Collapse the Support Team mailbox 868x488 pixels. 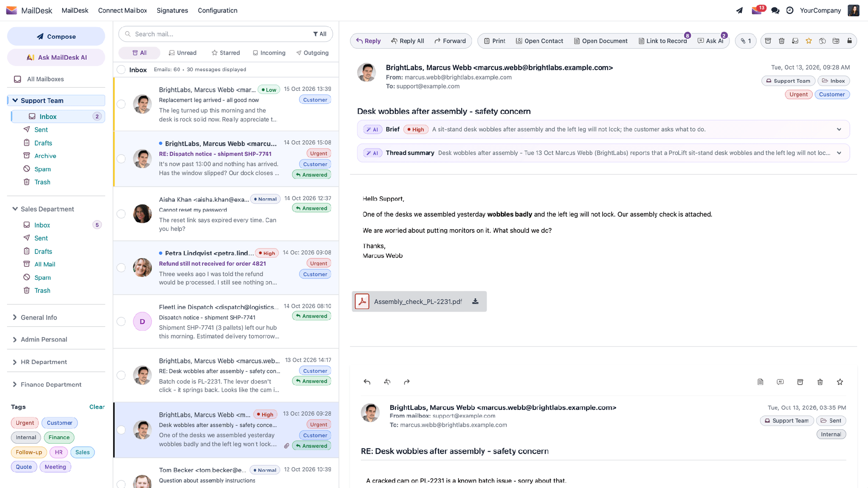(15, 100)
